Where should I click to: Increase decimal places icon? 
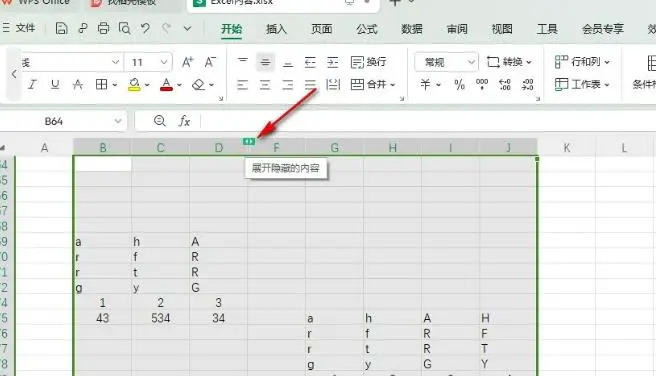click(x=505, y=85)
